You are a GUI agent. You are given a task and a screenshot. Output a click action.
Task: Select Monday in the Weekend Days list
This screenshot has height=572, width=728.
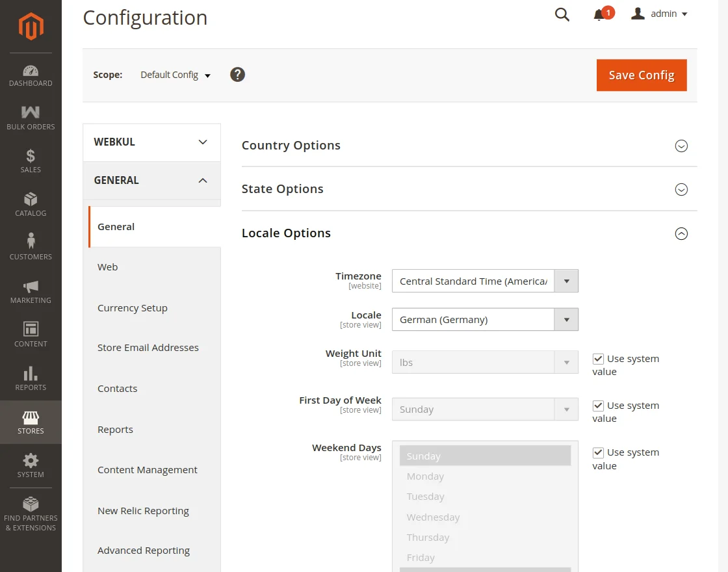[x=426, y=476]
